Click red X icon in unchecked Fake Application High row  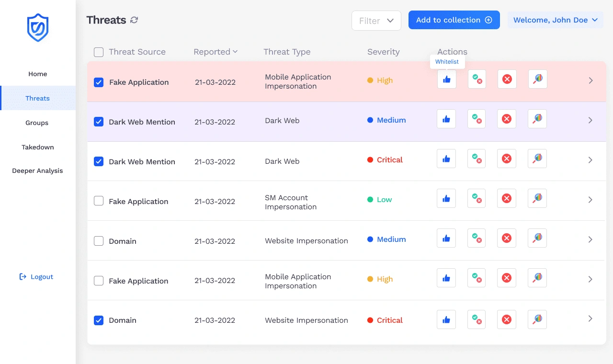(x=507, y=278)
